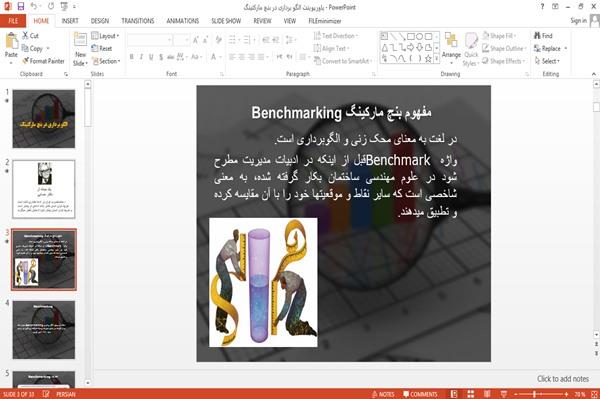
Task: Click the PERSIAN language indicator
Action: point(66,394)
